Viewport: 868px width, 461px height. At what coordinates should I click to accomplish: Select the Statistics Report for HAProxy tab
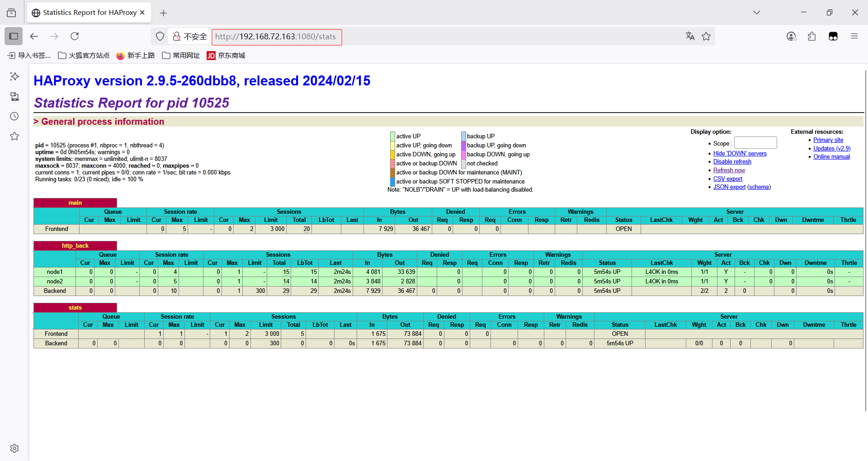click(89, 13)
